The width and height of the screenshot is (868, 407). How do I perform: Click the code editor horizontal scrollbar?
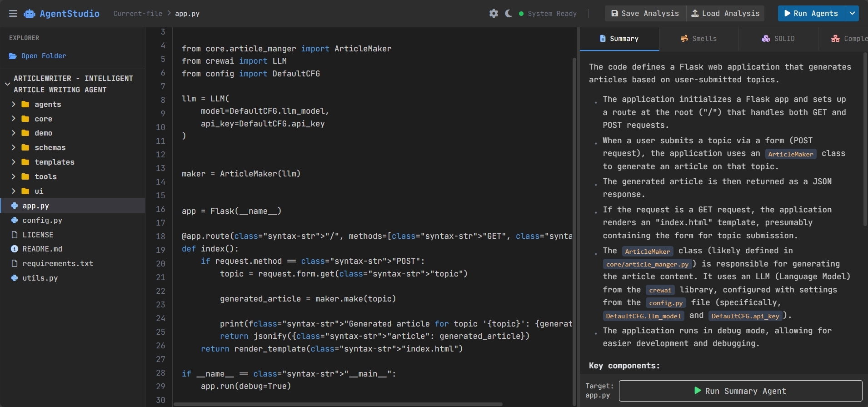point(338,404)
